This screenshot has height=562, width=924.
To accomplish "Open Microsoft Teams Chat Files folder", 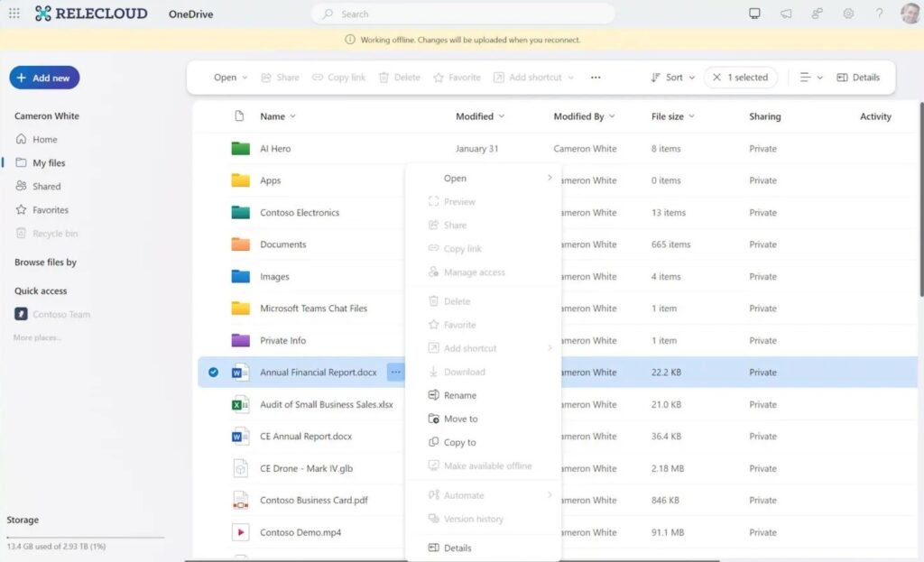I will [x=313, y=309].
